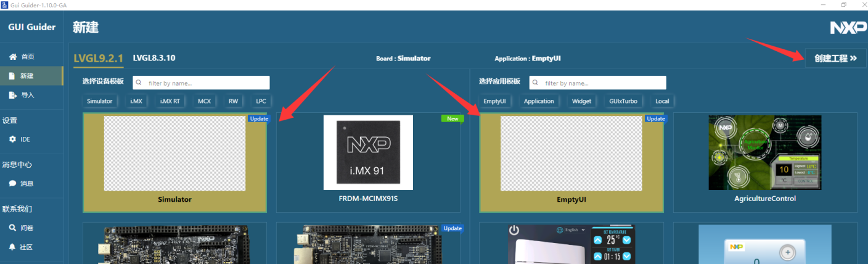Image resolution: width=868 pixels, height=264 pixels.
Task: Filter applications by EmptyUI tag
Action: 494,101
